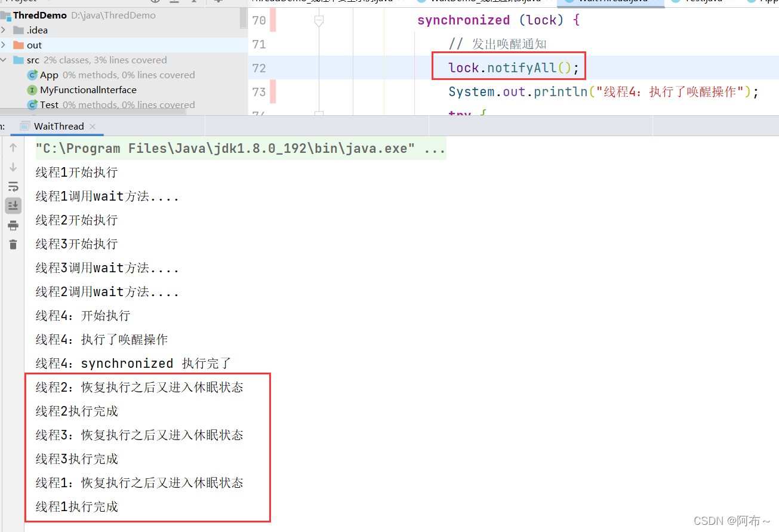Image resolution: width=779 pixels, height=532 pixels.
Task: Click the '线程1执行完成' output line
Action: coord(76,507)
